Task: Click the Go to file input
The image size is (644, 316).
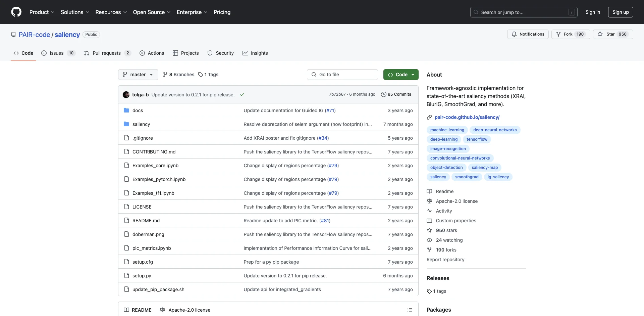Action: [x=342, y=75]
